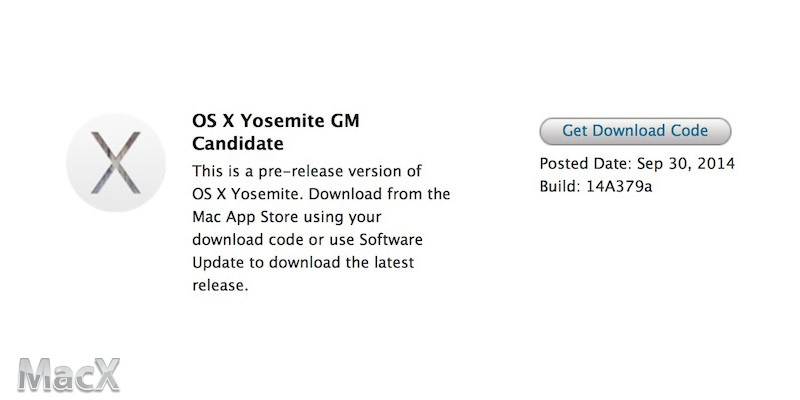Select the build number 14A379a

click(x=619, y=186)
